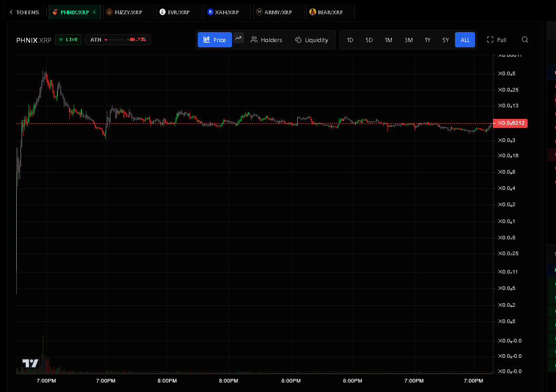Expand chart with Full button
This screenshot has width=556, height=392.
(497, 40)
